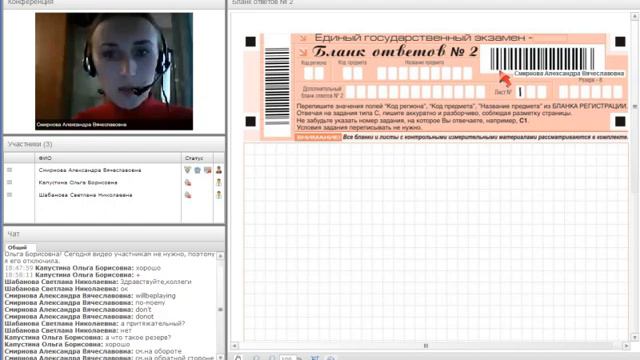Click the horizontal barcode on the form

point(543,59)
